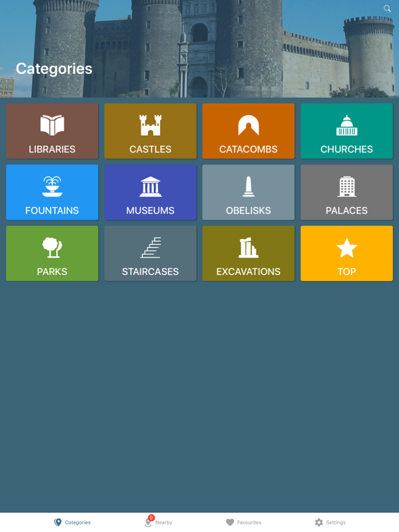Switch to the Favourites tab label
The height and width of the screenshot is (532, 399).
tap(249, 522)
